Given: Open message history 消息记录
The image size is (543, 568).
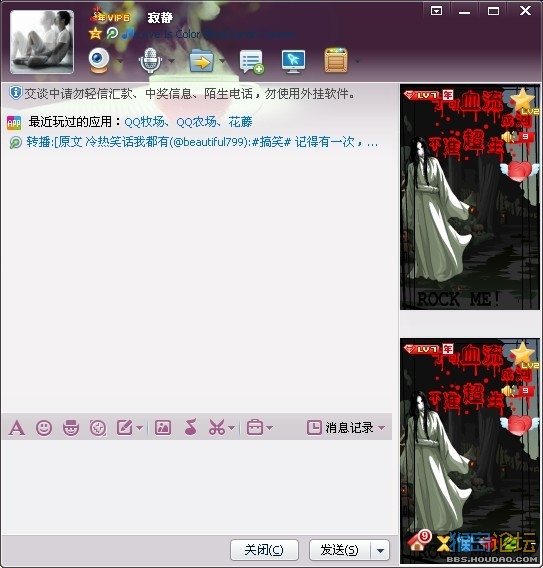Looking at the screenshot, I should [340, 428].
